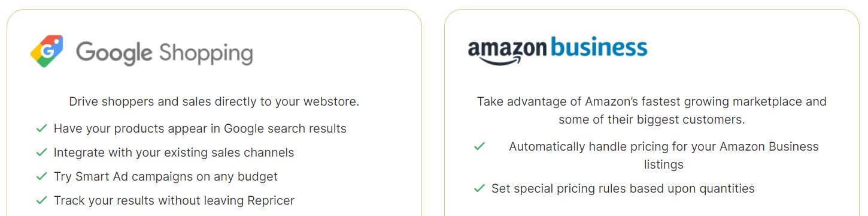Screen dimensions: 868x216
Task: Click 'some of their biggest customers' line
Action: (x=652, y=119)
